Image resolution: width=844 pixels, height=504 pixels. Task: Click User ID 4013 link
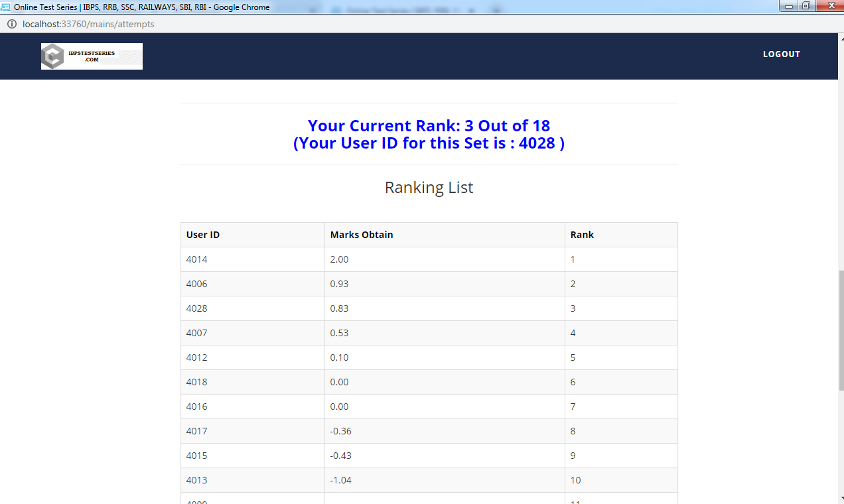click(196, 480)
